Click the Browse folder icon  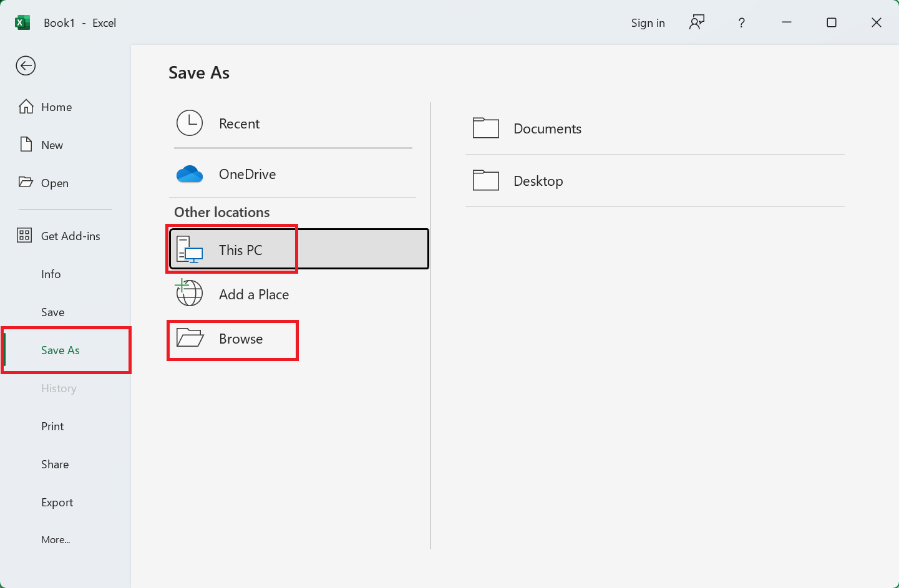pos(190,338)
